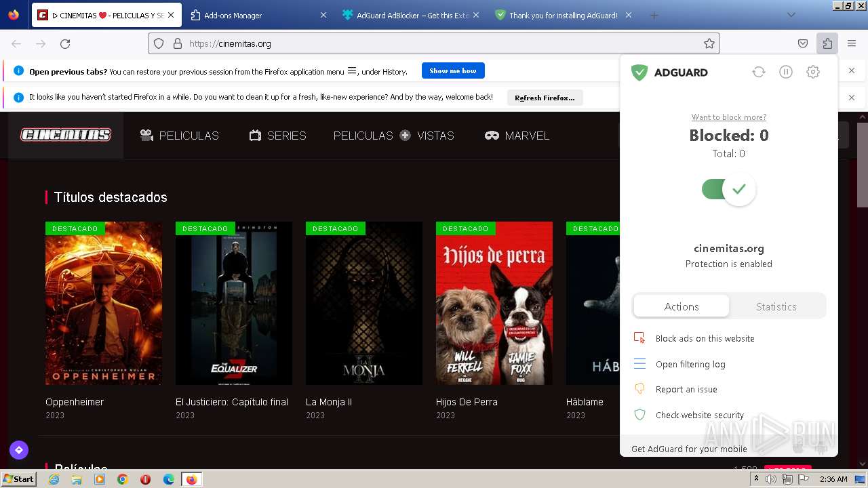The height and width of the screenshot is (488, 868).
Task: Reload the current page
Action: (x=65, y=43)
